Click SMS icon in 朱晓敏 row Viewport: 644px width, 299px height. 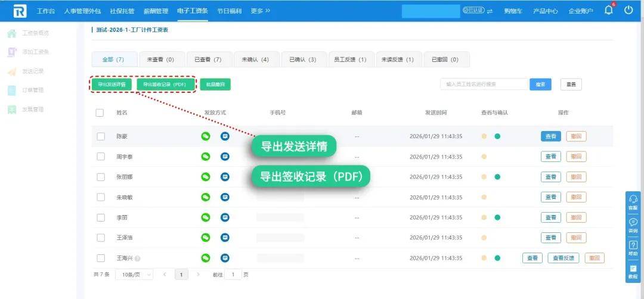[x=225, y=197]
